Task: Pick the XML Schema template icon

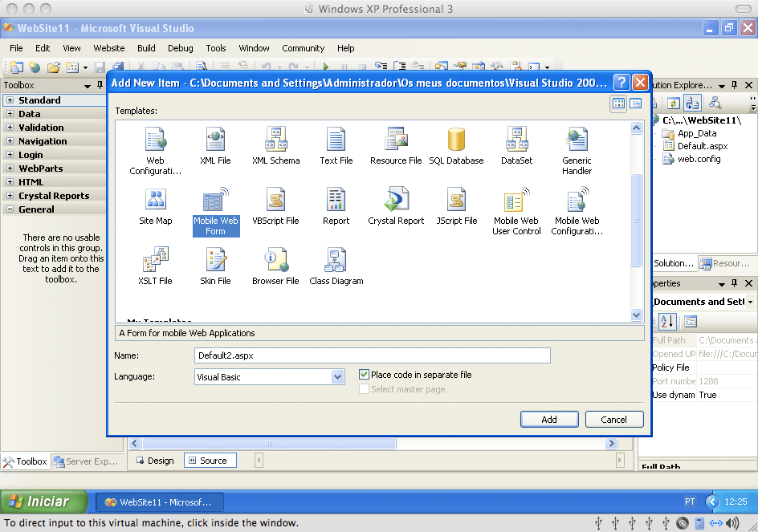Action: pyautogui.click(x=275, y=139)
